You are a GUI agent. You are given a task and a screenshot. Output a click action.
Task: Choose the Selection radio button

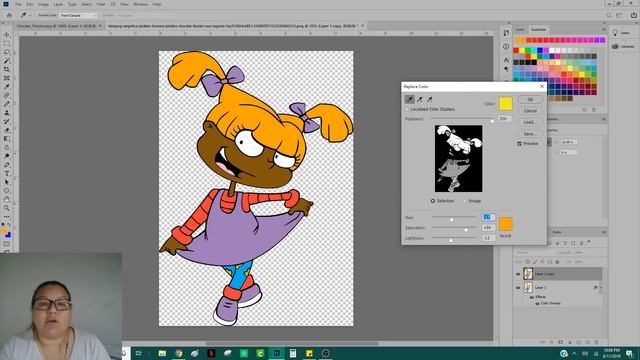[x=433, y=201]
